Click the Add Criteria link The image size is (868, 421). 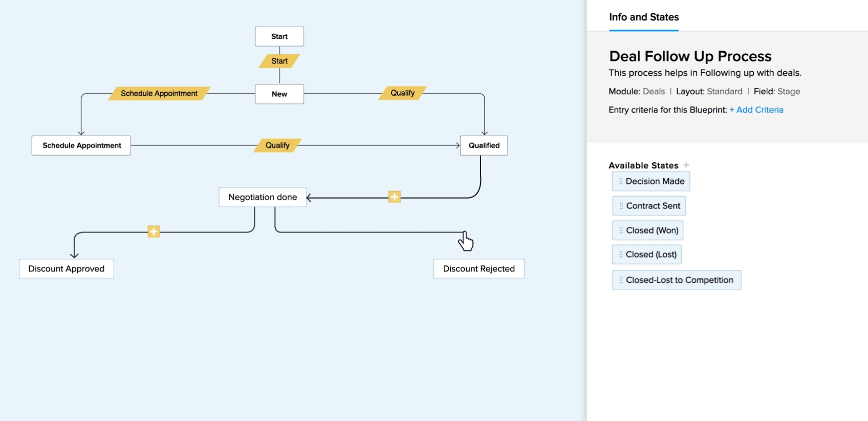click(x=756, y=110)
